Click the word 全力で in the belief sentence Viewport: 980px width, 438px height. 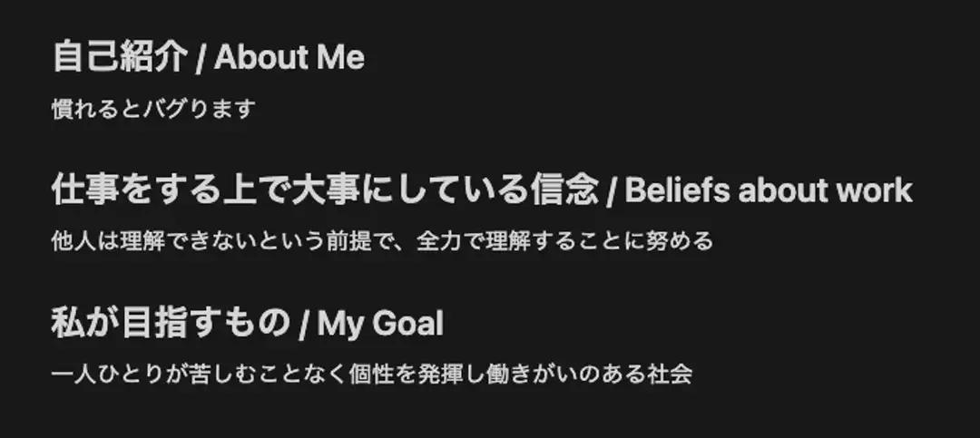(451, 242)
